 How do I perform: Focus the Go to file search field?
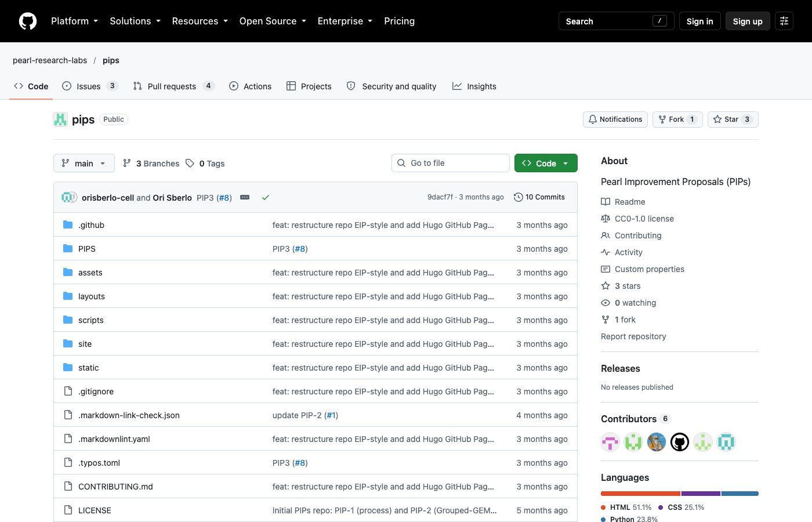click(x=451, y=163)
